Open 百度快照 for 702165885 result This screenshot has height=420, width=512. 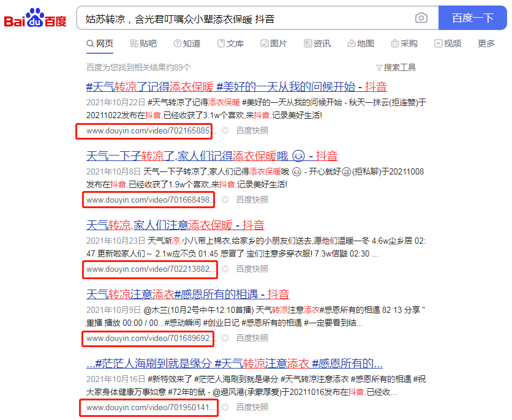point(252,130)
